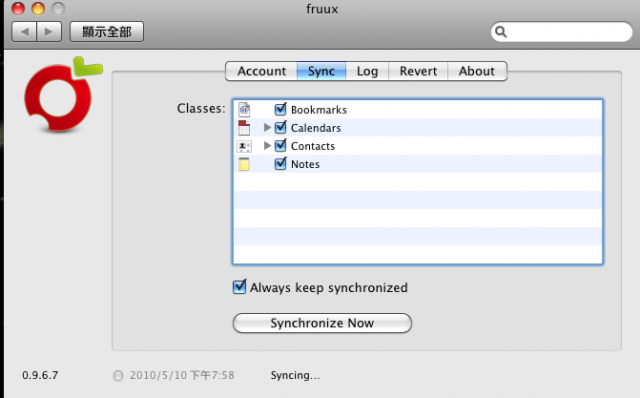Click the magnifying glass search icon
640x398 pixels.
(x=501, y=32)
